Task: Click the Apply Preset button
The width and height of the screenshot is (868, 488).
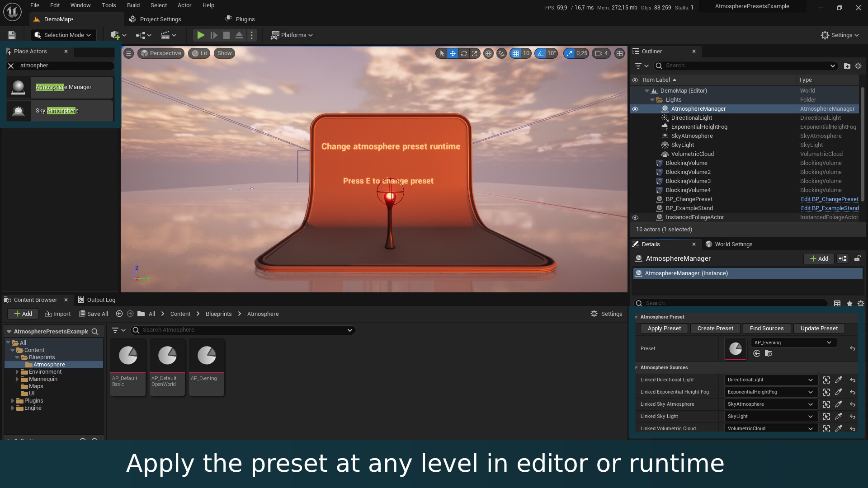Action: [664, 328]
